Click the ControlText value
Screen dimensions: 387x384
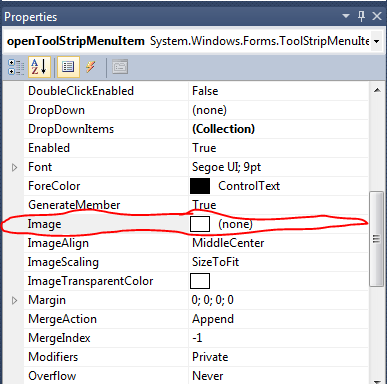coord(249,186)
